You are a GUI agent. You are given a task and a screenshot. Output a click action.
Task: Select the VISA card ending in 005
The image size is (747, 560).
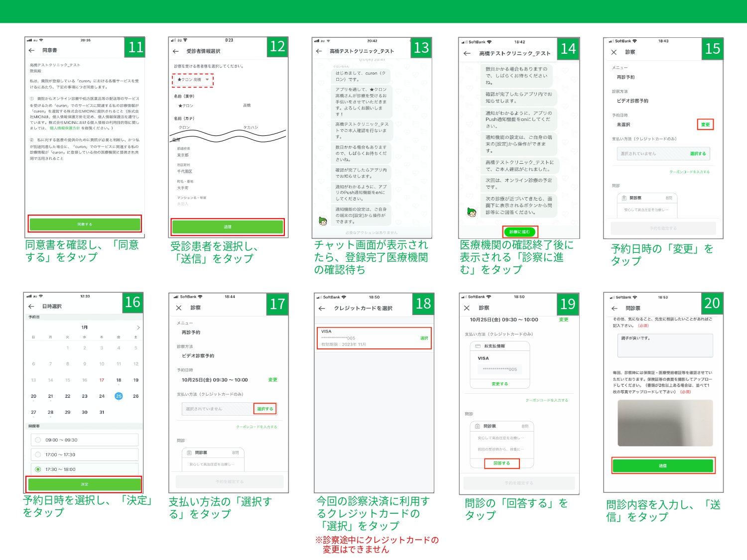373,338
